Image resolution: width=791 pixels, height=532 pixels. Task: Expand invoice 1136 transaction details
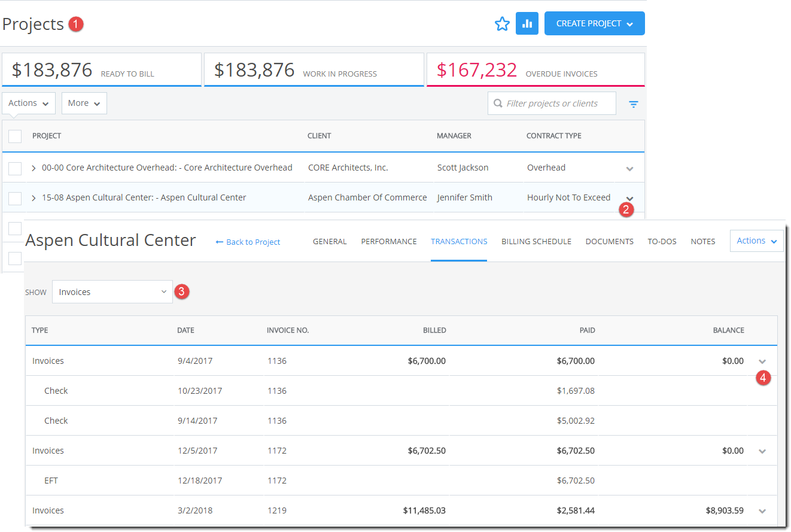[762, 361]
